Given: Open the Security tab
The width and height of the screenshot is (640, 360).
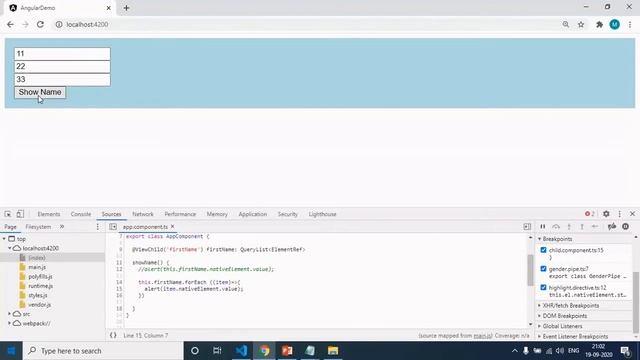Looking at the screenshot, I should [288, 214].
